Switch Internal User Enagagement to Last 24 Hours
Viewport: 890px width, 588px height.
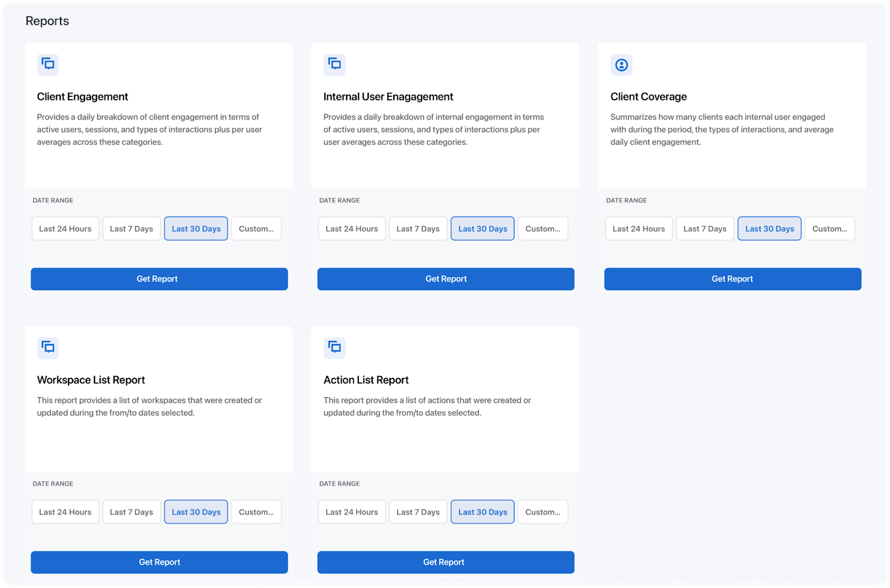[352, 228]
